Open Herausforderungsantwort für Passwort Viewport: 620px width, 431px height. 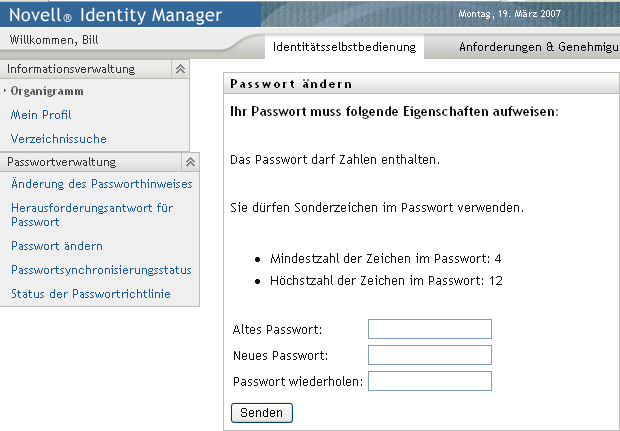coord(92,215)
